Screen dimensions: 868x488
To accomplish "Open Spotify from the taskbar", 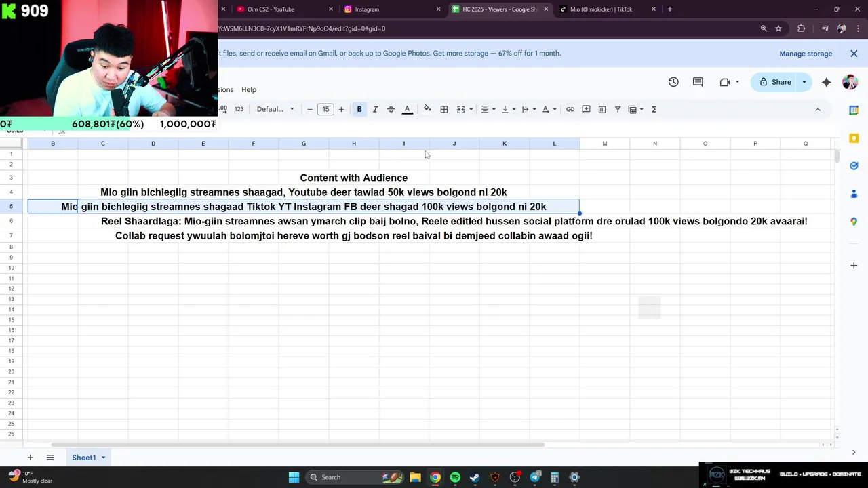I will click(x=455, y=477).
